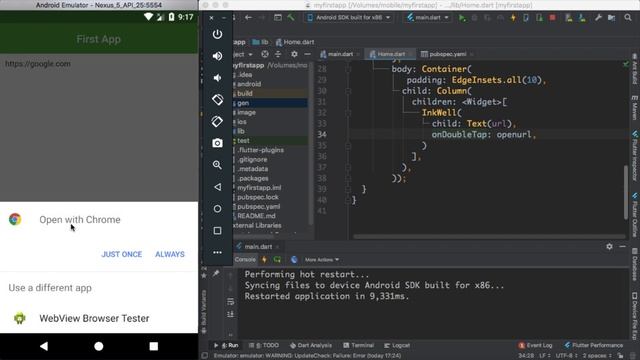Select pubspec.yaml in project tree
This screenshot has width=640, height=360.
(x=258, y=207)
